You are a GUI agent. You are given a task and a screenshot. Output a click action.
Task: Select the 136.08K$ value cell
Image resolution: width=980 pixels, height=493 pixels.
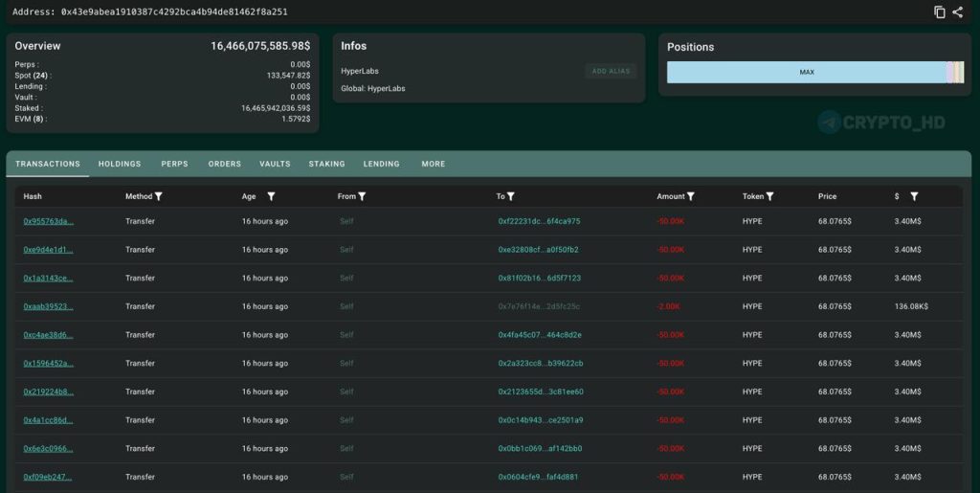[x=911, y=306]
